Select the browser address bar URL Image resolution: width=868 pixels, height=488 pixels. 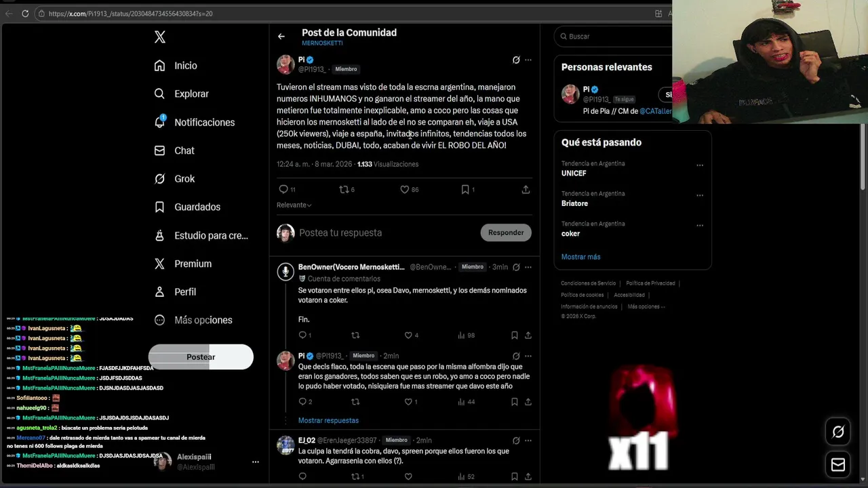[130, 14]
